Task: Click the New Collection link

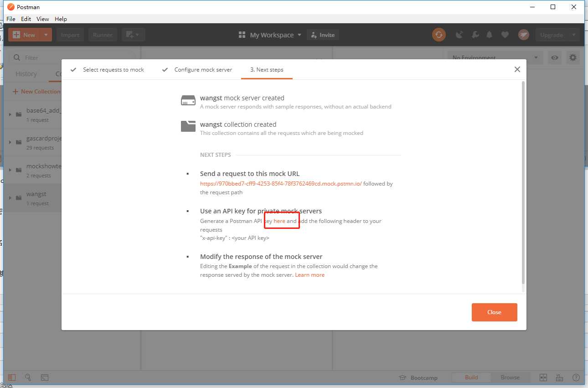Action: click(x=36, y=91)
